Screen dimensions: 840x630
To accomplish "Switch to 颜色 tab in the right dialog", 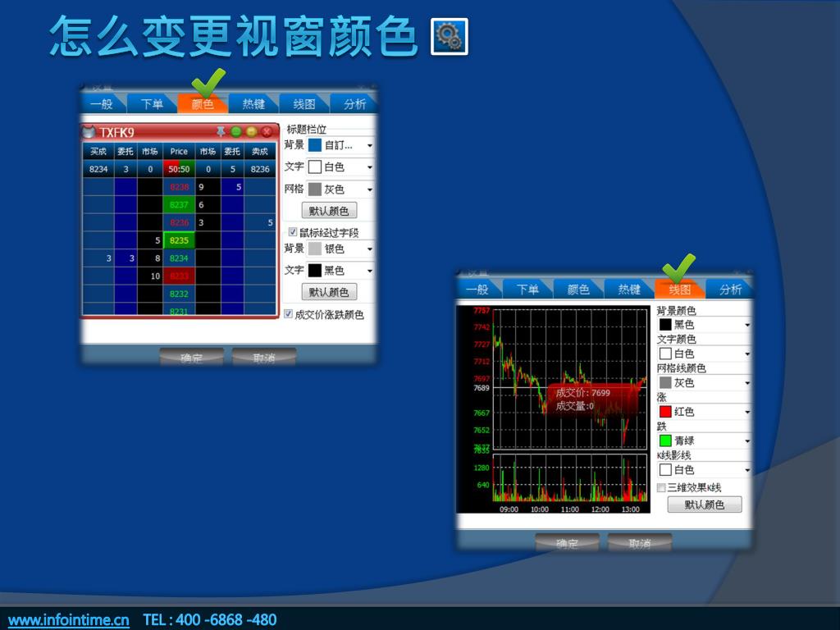I will 578,290.
